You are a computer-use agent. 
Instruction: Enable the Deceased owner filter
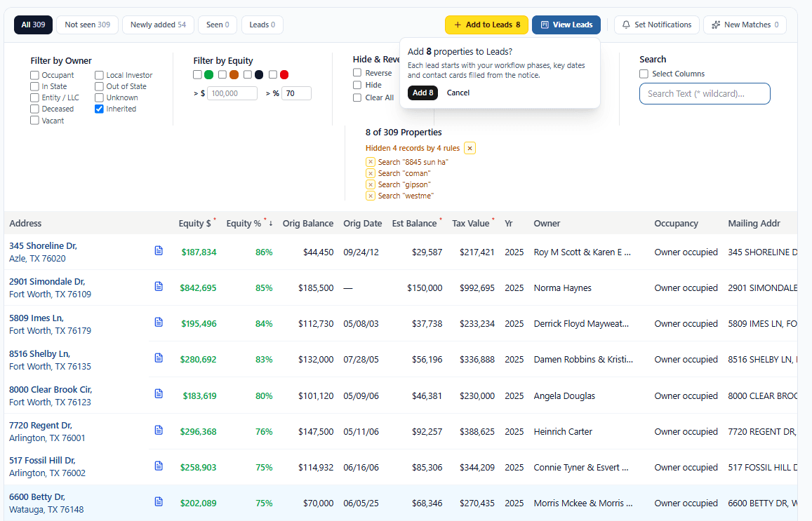tap(34, 109)
